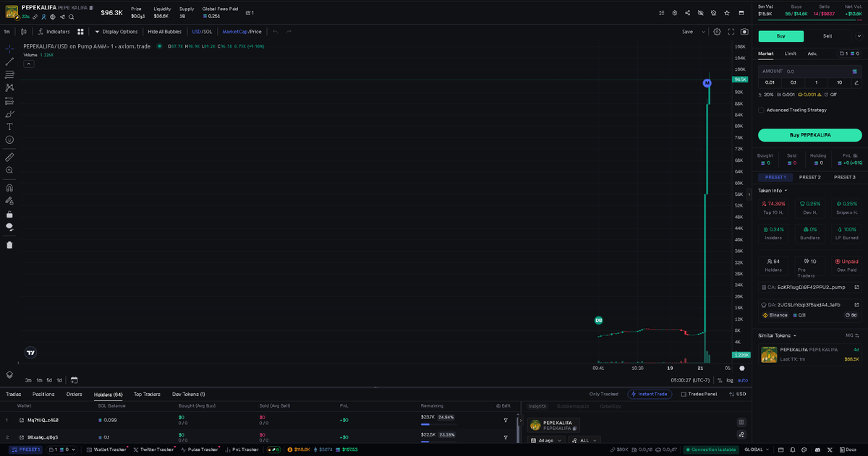The image size is (868, 456).
Task: Open the Top Traders tab
Action: [147, 394]
